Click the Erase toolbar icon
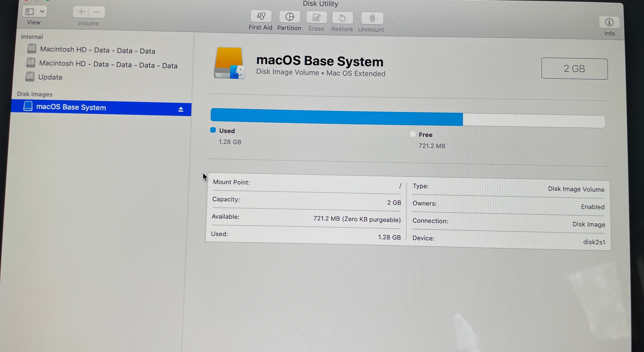Screen dimensions: 644x352 point(316,18)
